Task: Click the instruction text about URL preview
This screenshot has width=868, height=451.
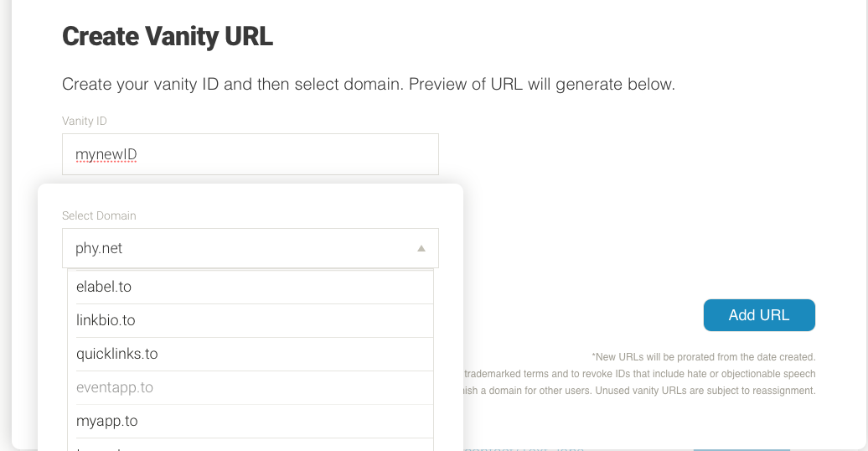Action: tap(369, 85)
